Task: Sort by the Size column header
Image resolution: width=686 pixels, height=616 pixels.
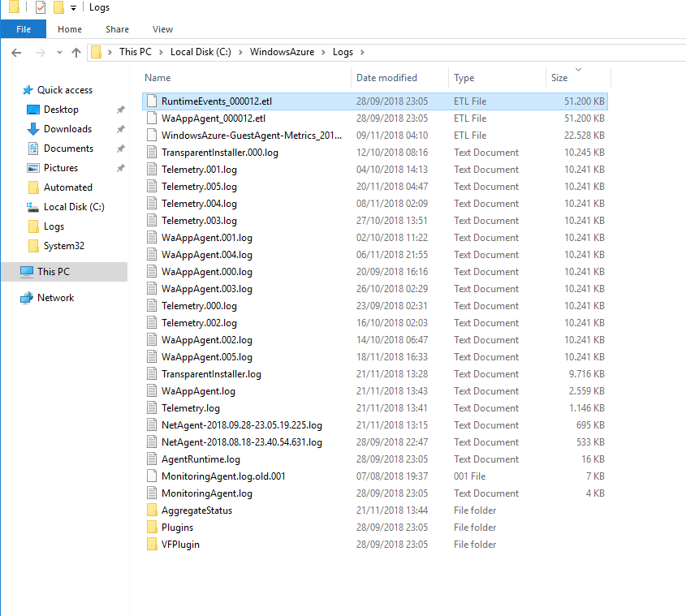Action: 559,78
